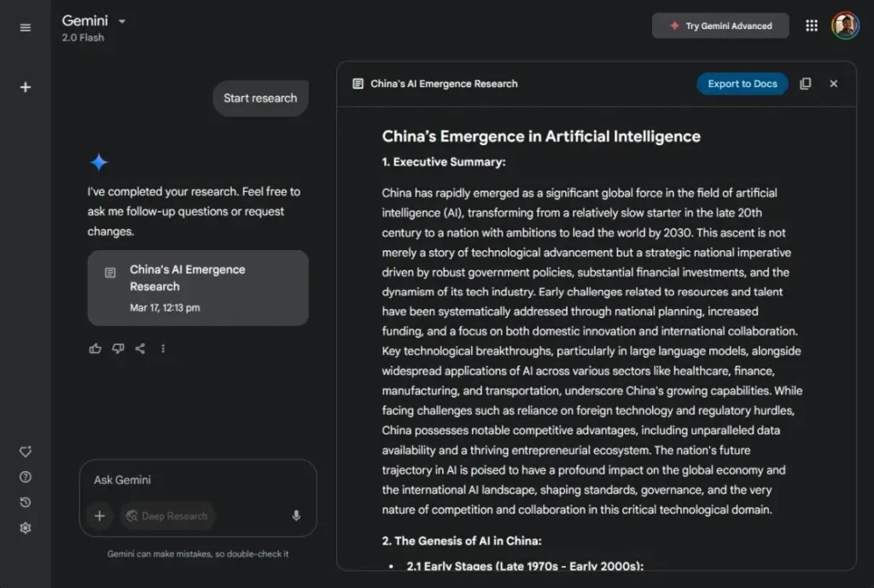Open more options for the response
The width and height of the screenshot is (874, 588).
pyautogui.click(x=162, y=348)
